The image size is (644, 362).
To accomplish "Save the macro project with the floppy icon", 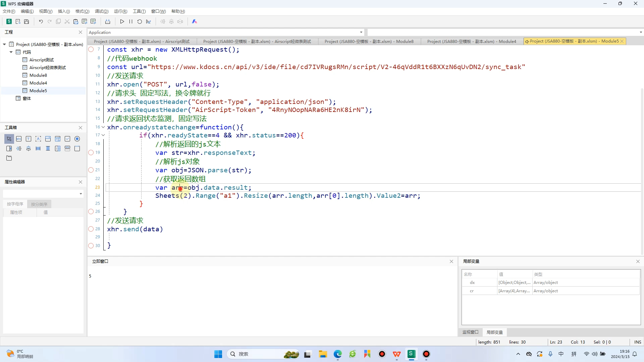I will click(x=26, y=21).
